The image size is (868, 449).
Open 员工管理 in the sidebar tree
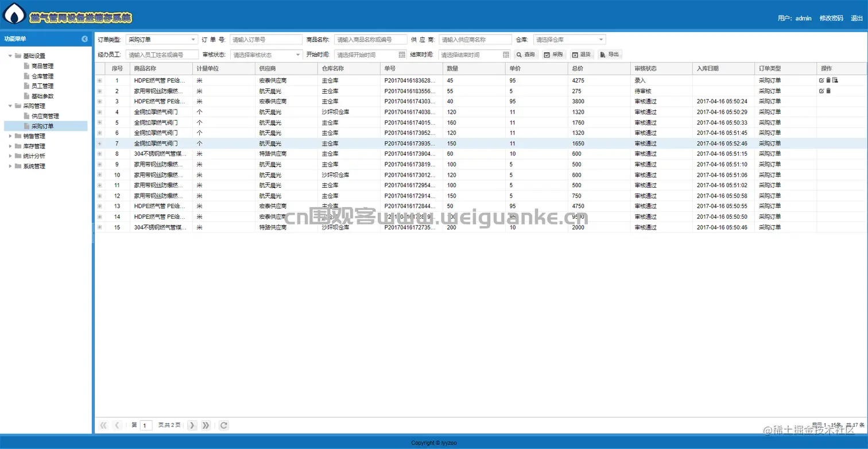[x=42, y=86]
